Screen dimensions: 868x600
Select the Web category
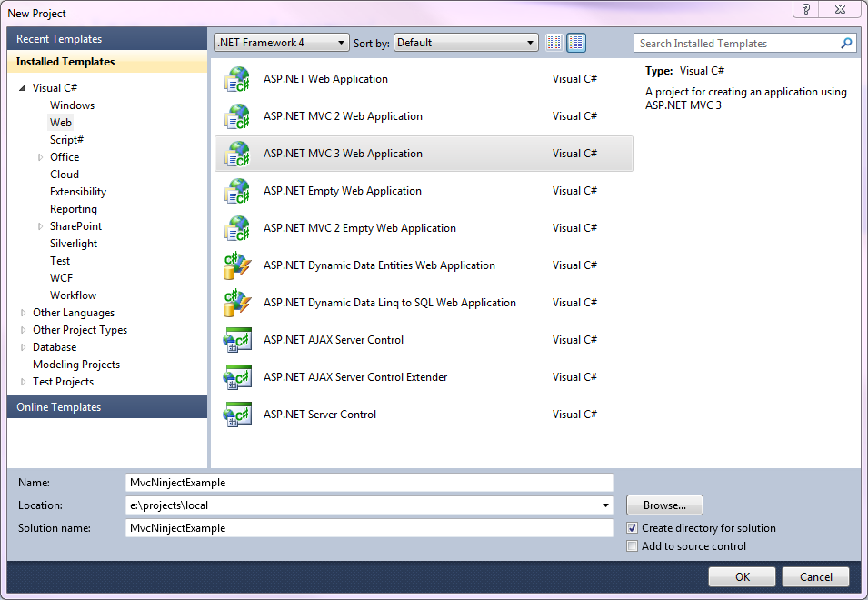point(61,123)
